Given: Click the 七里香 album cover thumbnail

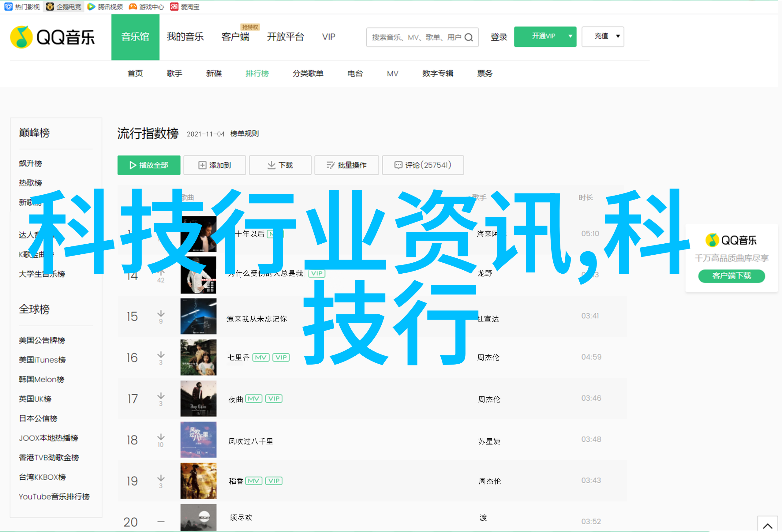Looking at the screenshot, I should point(198,357).
